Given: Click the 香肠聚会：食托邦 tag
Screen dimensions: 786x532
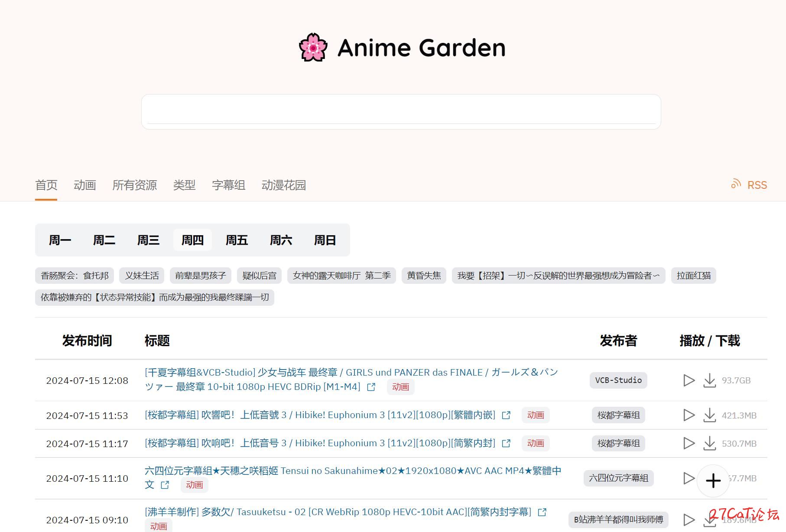Looking at the screenshot, I should point(75,276).
